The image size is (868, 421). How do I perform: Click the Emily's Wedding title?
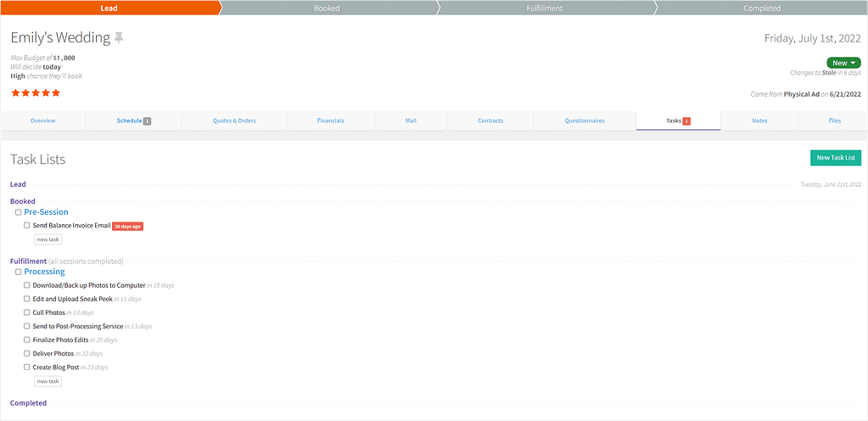(x=60, y=37)
